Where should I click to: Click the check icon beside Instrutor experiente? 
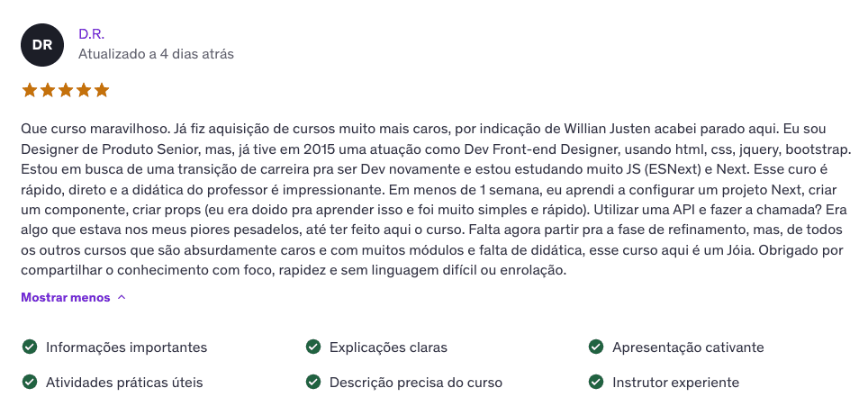596,382
